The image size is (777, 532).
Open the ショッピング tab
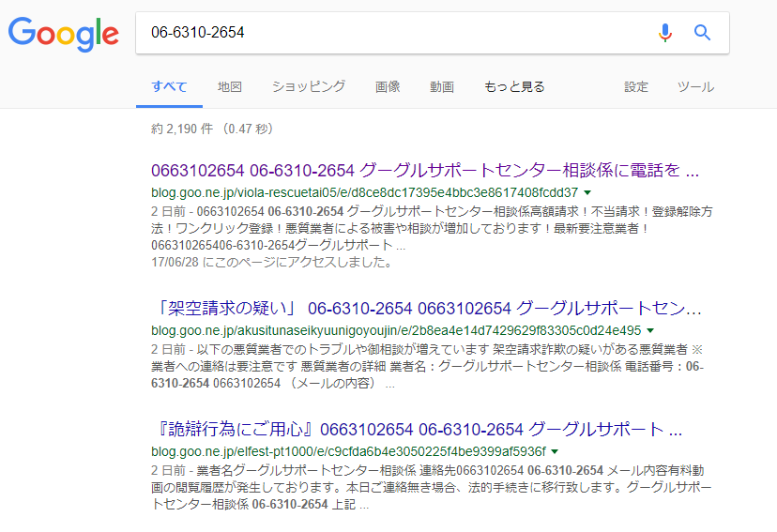coord(308,86)
